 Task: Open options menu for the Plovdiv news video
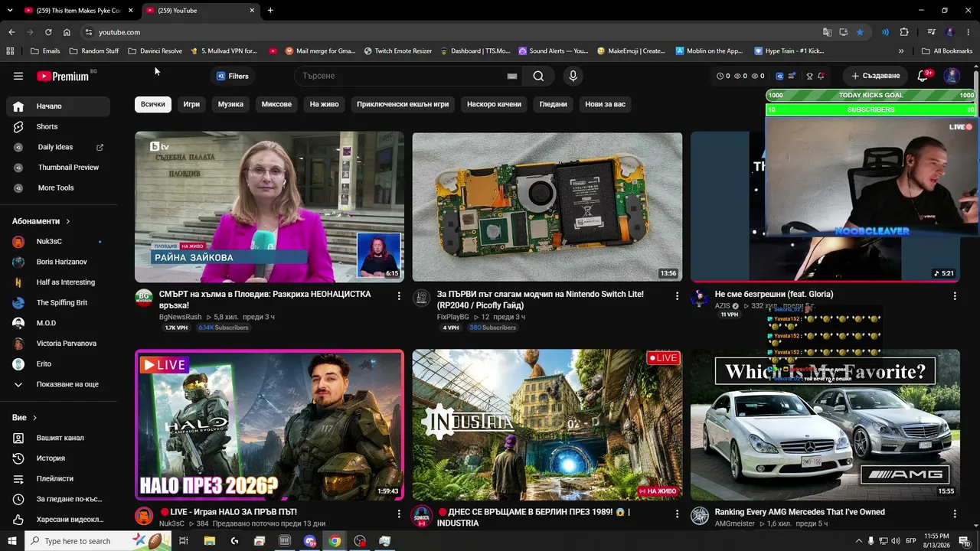click(x=399, y=295)
